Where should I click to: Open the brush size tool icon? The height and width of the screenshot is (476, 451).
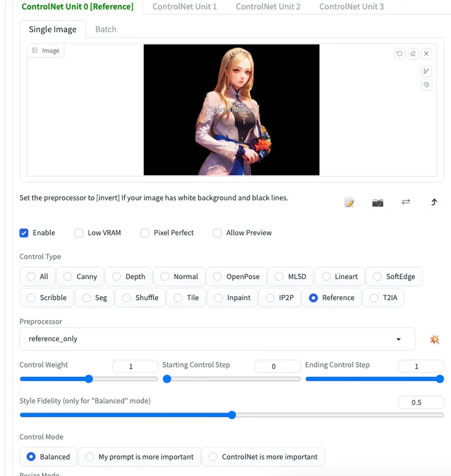427,71
